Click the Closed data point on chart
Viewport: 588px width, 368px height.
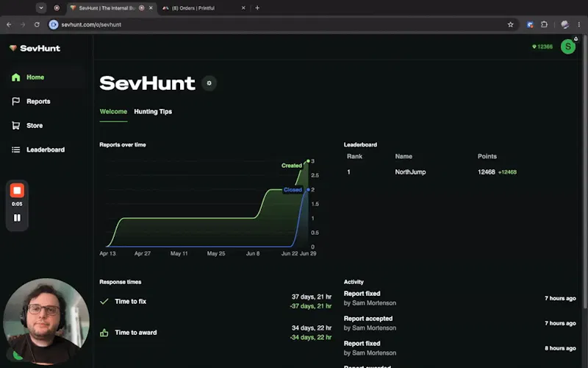point(308,190)
